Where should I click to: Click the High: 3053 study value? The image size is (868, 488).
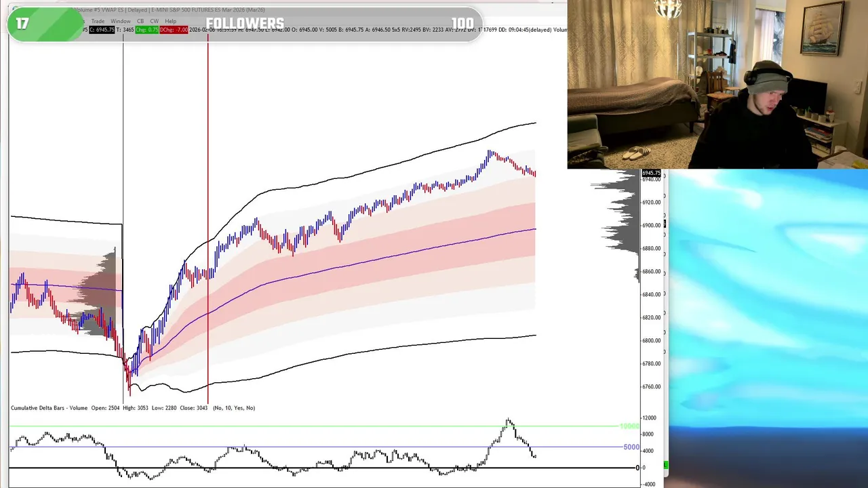(135, 408)
